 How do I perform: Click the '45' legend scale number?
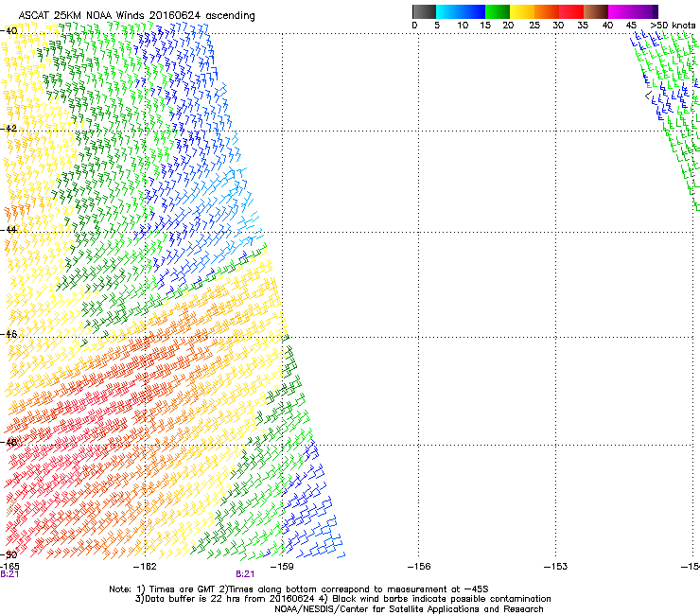[631, 26]
